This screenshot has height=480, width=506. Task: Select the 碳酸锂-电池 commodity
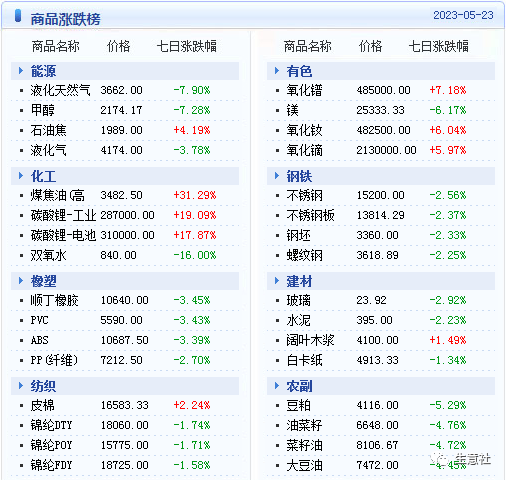tap(63, 235)
